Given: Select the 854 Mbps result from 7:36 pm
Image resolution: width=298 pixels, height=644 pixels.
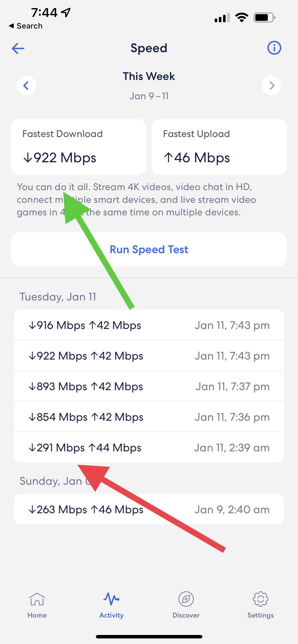Looking at the screenshot, I should click(x=149, y=417).
